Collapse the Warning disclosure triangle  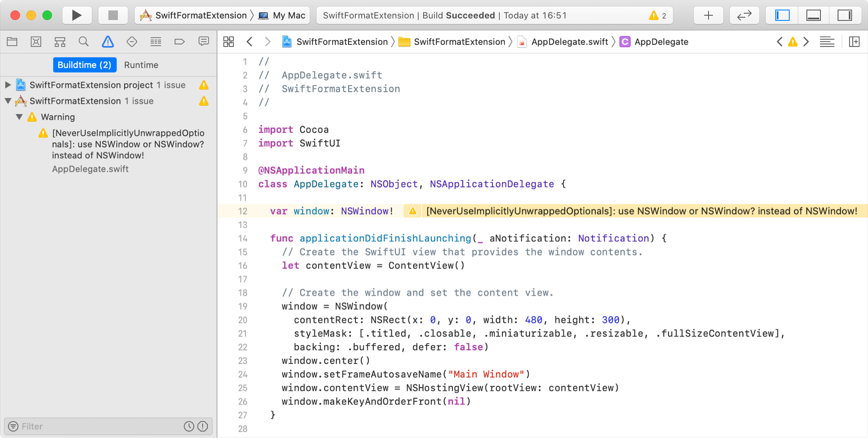point(19,117)
